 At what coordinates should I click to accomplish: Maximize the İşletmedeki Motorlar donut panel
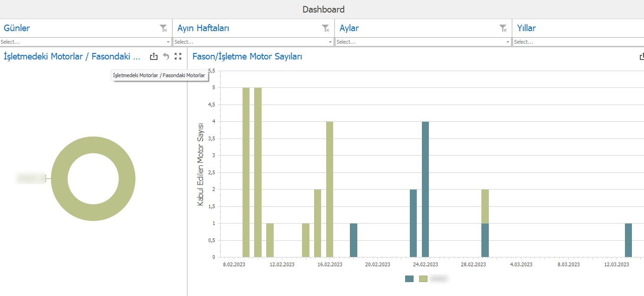[x=178, y=57]
